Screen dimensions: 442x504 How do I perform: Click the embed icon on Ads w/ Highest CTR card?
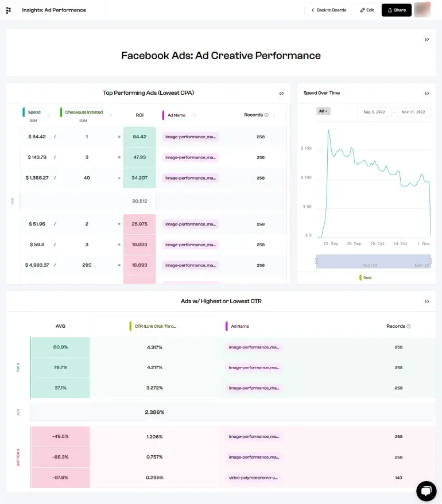[x=427, y=300]
